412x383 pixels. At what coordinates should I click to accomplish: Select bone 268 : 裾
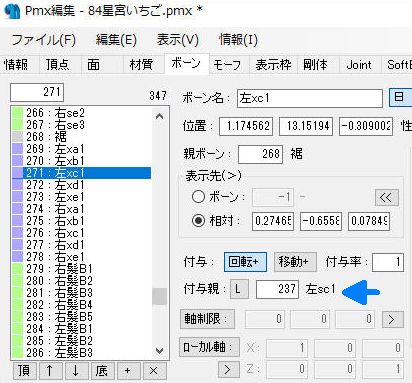[82, 137]
